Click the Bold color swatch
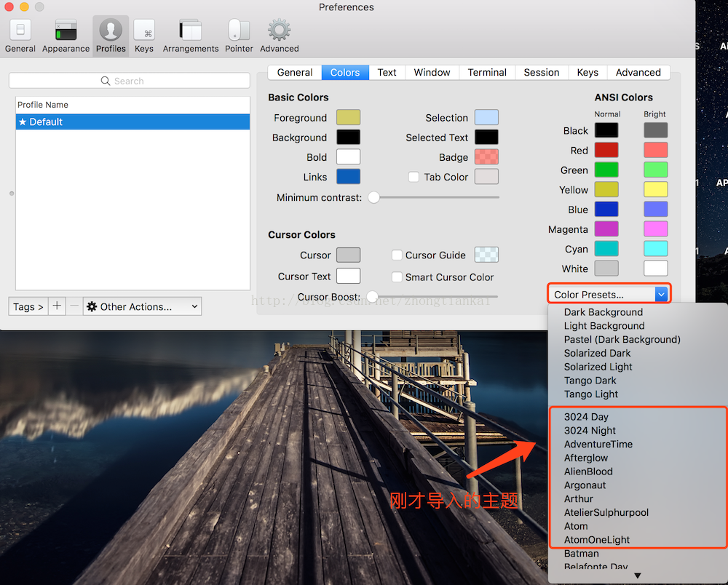Image resolution: width=728 pixels, height=585 pixels. pos(348,157)
